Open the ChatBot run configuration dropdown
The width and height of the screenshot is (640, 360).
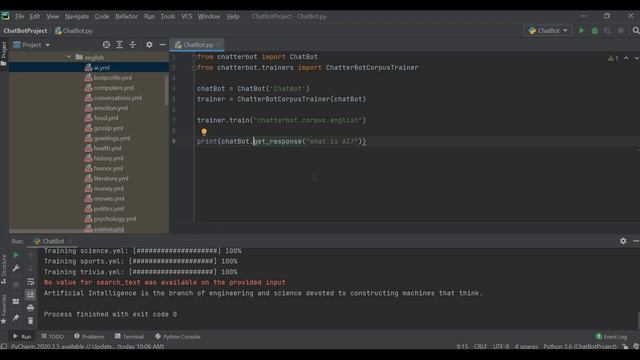tap(548, 31)
